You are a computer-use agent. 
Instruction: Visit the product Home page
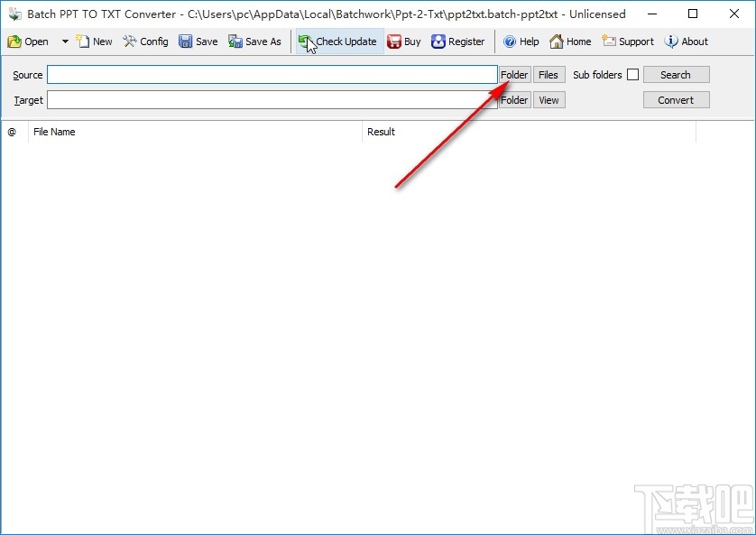click(x=571, y=42)
